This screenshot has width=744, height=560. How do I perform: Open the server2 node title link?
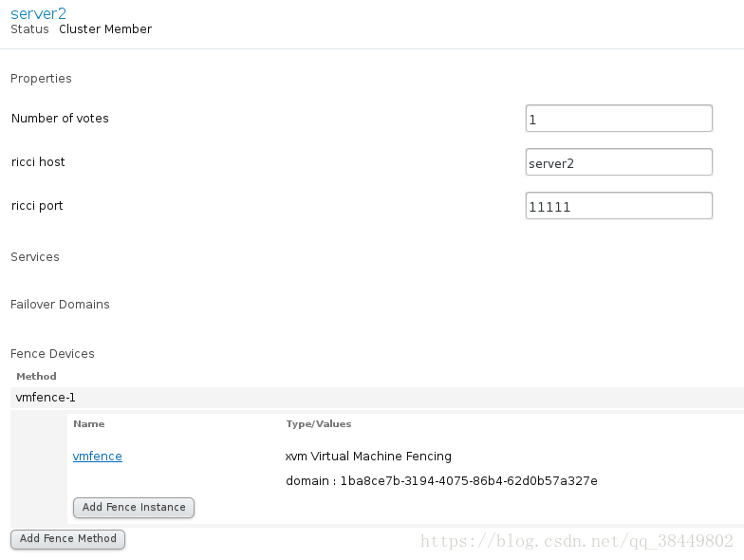click(38, 13)
